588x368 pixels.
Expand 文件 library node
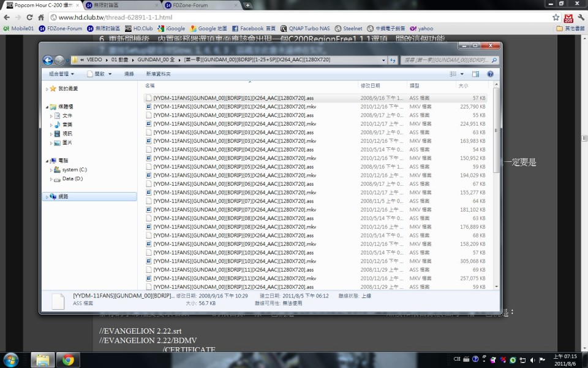tap(51, 116)
